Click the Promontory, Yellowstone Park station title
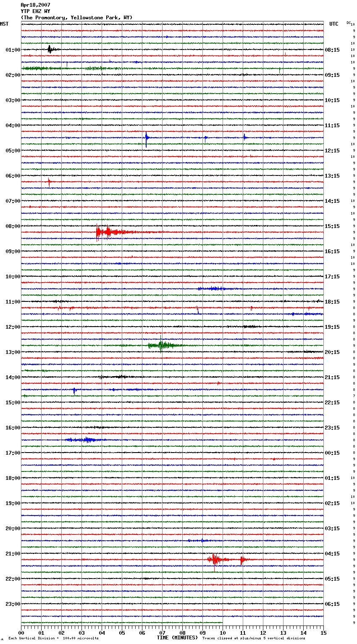The height and width of the screenshot is (644, 357). click(x=76, y=18)
